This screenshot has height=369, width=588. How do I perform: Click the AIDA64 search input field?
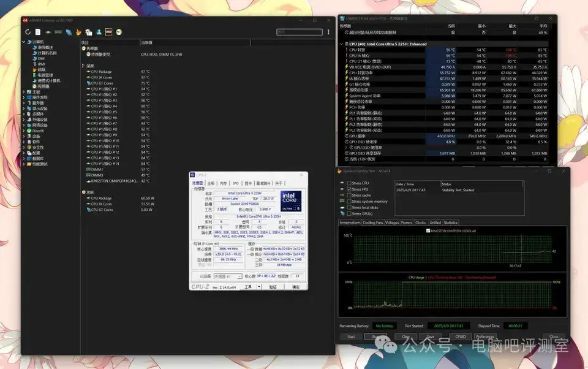coord(300,32)
